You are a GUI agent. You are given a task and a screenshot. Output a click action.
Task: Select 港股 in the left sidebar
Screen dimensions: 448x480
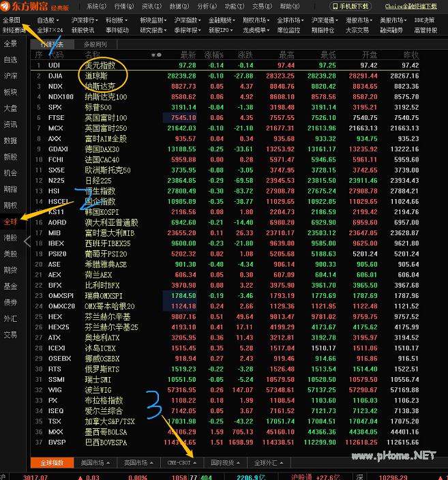tap(10, 238)
